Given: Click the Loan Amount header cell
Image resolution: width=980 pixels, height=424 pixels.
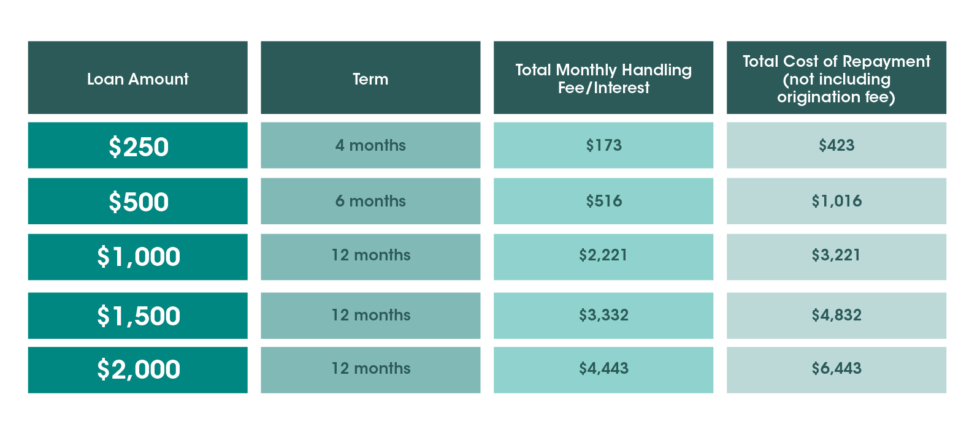Looking at the screenshot, I should (x=137, y=78).
